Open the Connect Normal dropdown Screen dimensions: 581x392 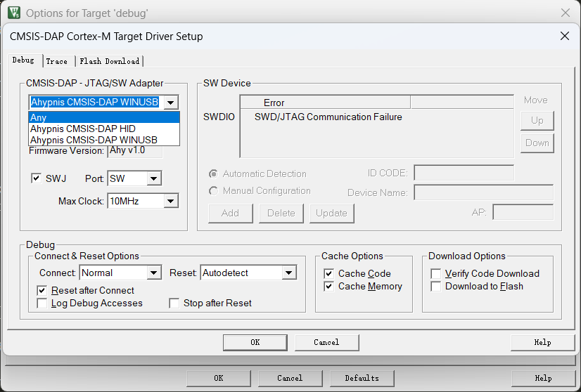coord(120,273)
